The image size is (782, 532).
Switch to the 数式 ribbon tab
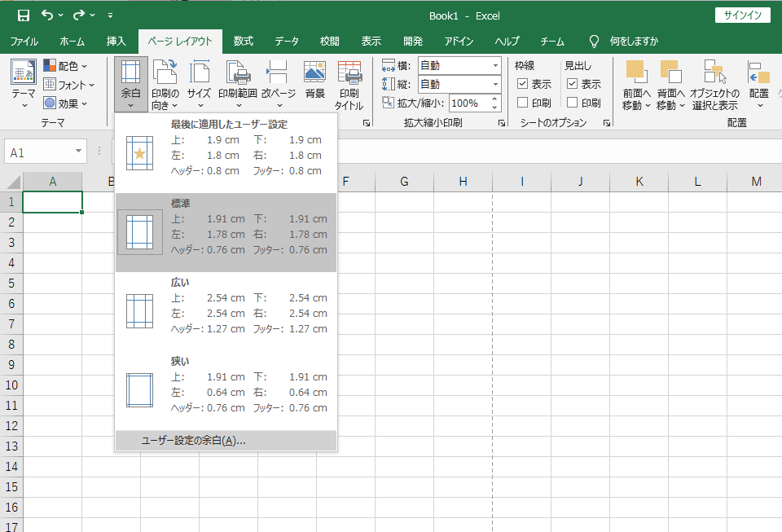click(x=244, y=41)
